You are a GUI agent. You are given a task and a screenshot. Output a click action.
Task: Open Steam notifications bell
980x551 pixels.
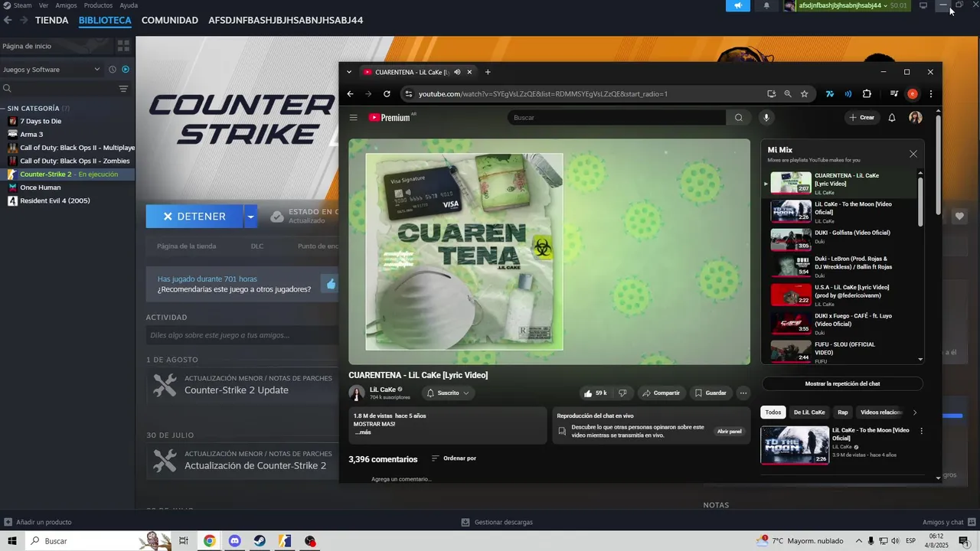click(x=766, y=5)
